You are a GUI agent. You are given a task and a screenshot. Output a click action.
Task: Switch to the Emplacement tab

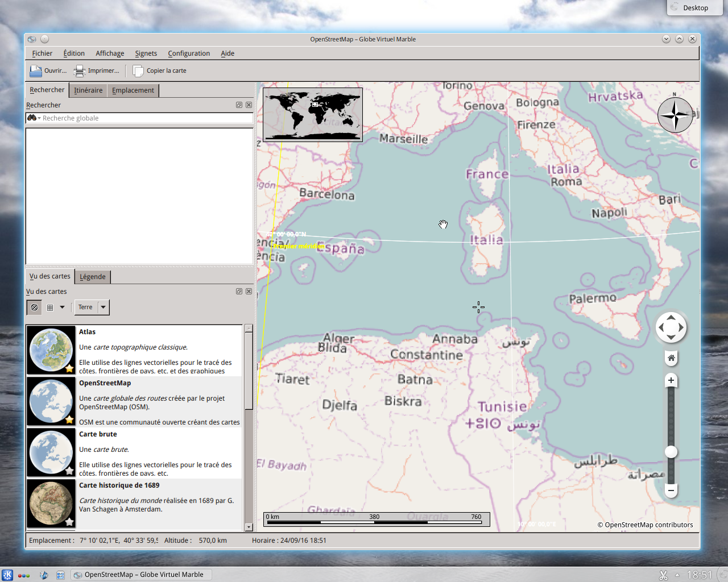pos(133,90)
